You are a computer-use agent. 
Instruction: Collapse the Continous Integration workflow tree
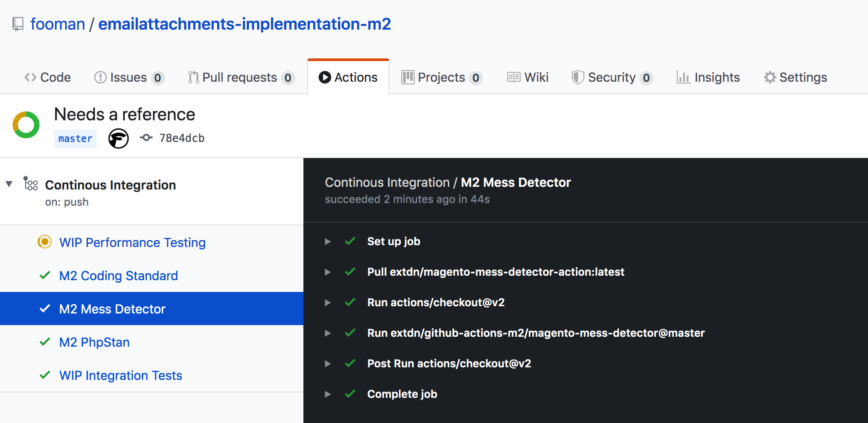coord(9,184)
